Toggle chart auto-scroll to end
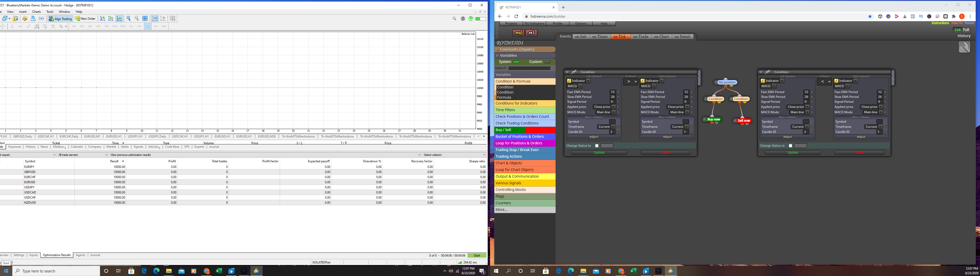This screenshot has height=276, width=980. 155,18
